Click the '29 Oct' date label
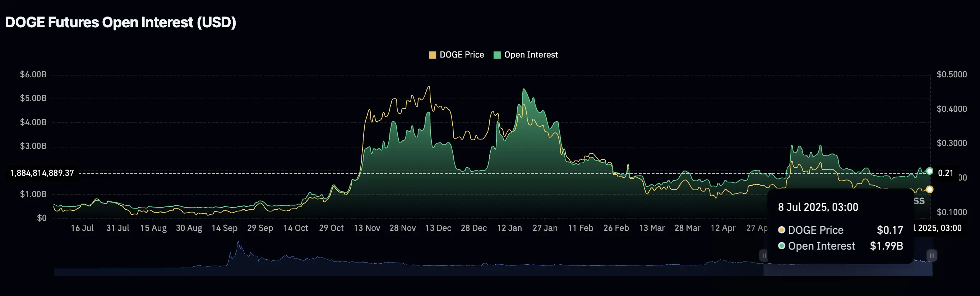980x296 pixels. point(331,228)
